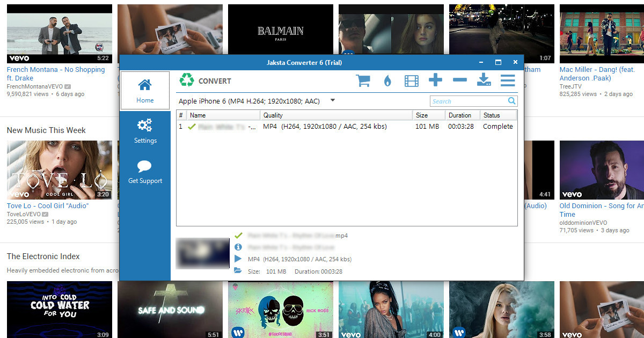
Task: Remove item with the minus icon
Action: click(459, 80)
